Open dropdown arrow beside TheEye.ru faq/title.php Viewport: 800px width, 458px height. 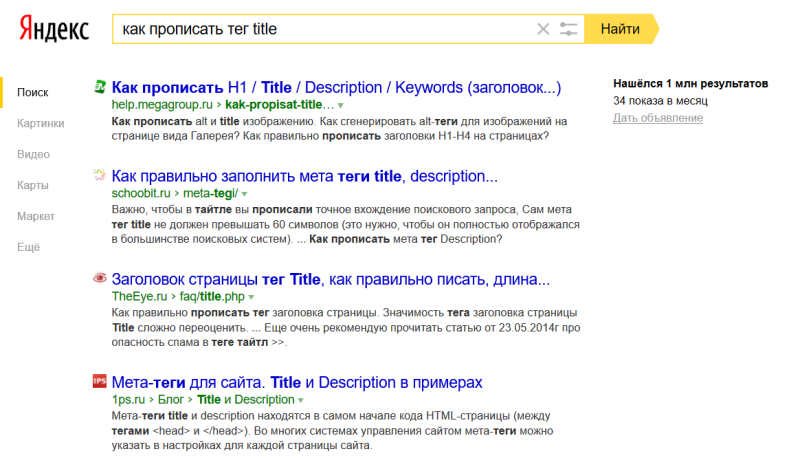coord(251,297)
